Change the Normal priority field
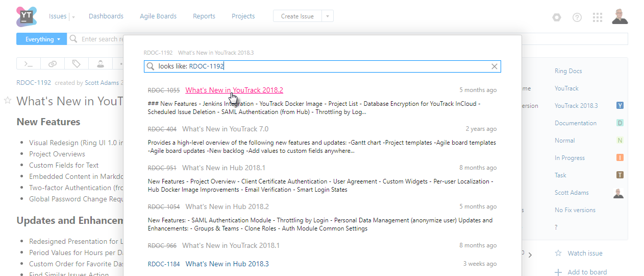Viewport: 644px width, 276px height. point(565,141)
